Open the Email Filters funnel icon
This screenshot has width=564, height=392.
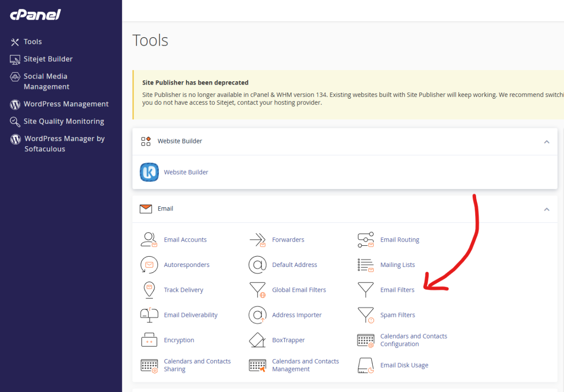tap(366, 290)
